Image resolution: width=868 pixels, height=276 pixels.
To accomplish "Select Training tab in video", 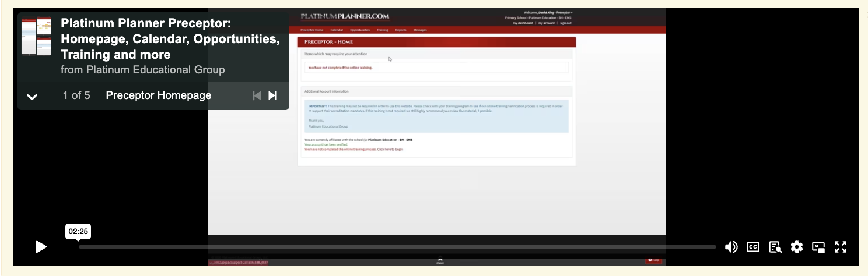I will click(382, 30).
